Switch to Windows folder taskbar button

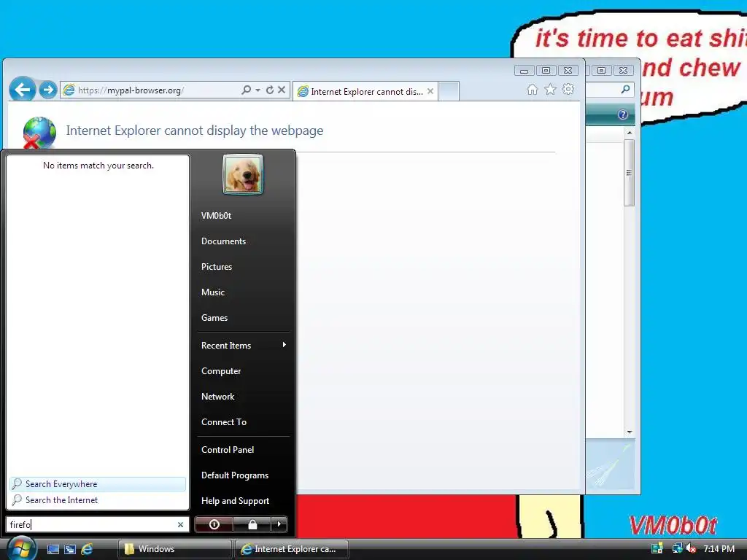[x=174, y=549]
